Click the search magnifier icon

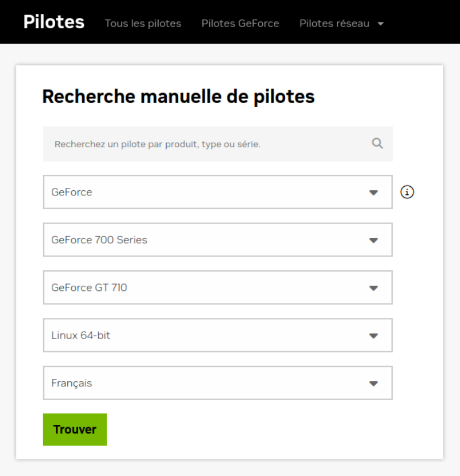tap(377, 144)
